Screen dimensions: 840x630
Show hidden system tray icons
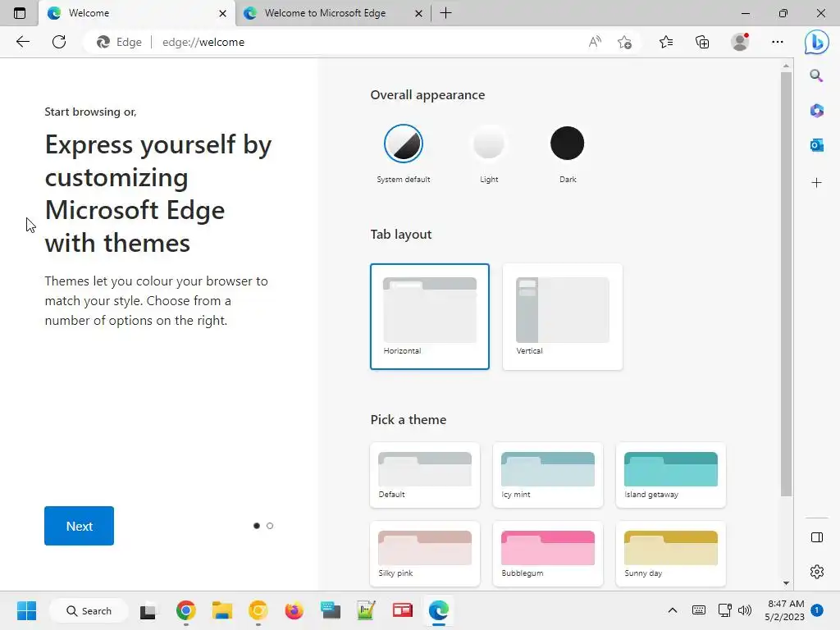click(x=673, y=610)
